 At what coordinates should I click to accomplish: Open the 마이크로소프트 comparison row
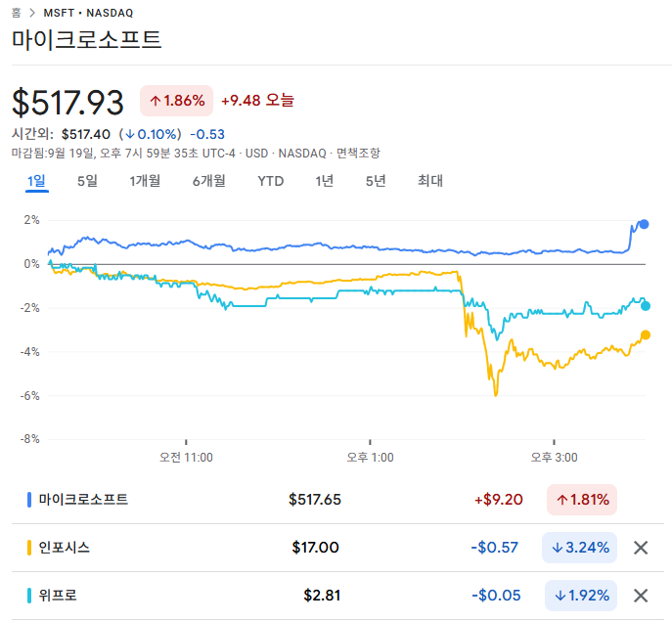click(337, 500)
